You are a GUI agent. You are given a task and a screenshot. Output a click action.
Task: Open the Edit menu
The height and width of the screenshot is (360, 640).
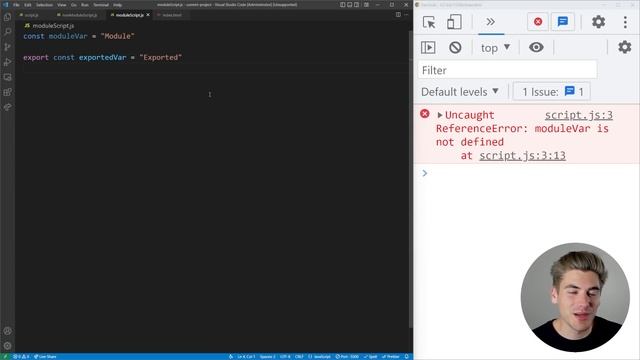coord(28,5)
